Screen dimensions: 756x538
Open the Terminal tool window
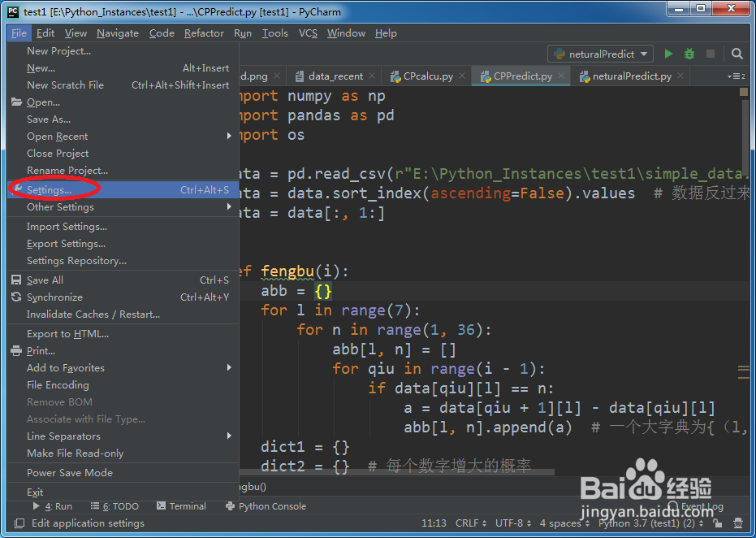[181, 506]
